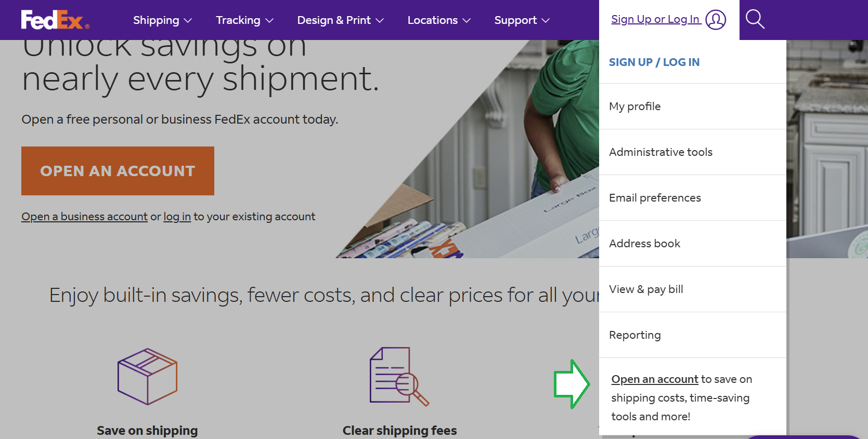Select My profile from the account menu
The width and height of the screenshot is (868, 439).
tap(634, 106)
